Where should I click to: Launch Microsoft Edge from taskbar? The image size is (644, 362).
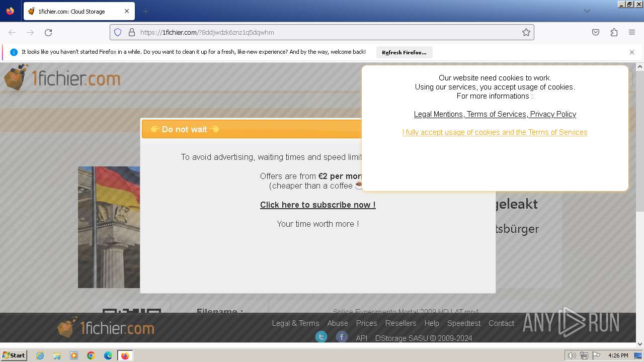click(x=108, y=355)
